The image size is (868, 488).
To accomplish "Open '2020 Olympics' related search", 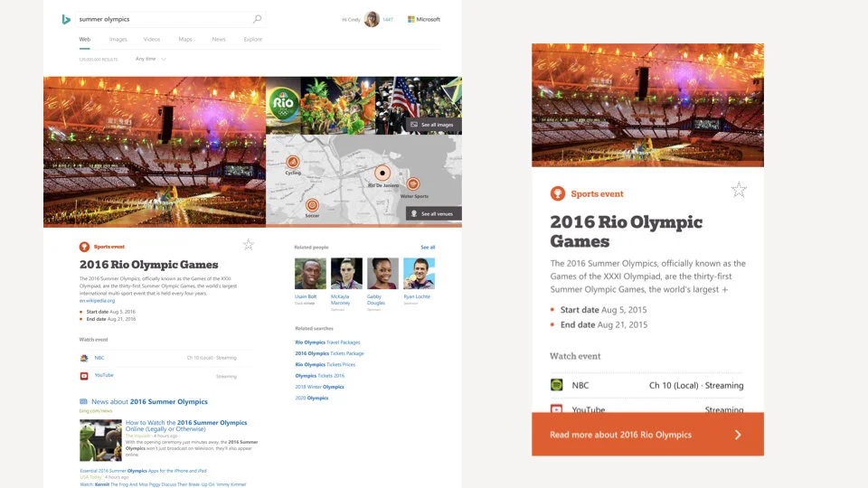I will [312, 398].
